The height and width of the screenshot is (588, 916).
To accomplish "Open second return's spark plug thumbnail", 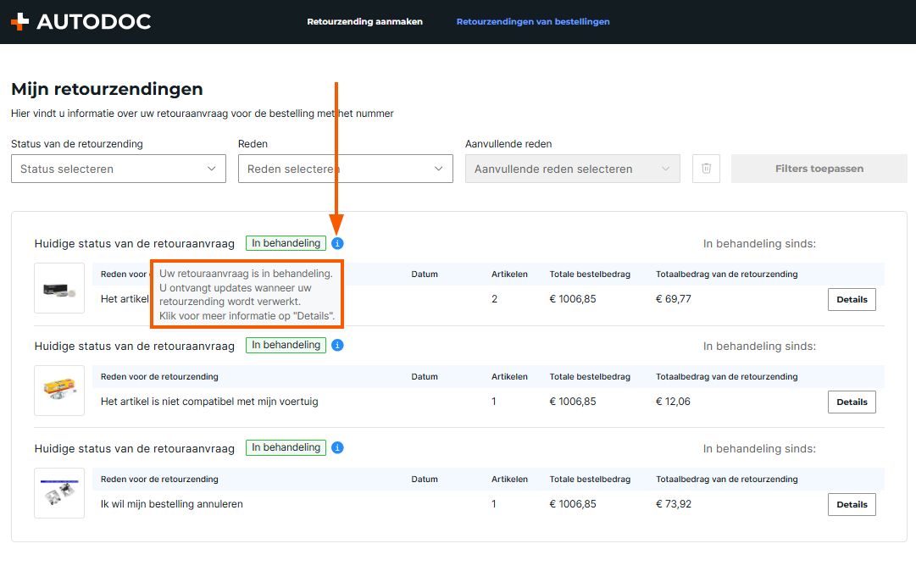I will 59,391.
